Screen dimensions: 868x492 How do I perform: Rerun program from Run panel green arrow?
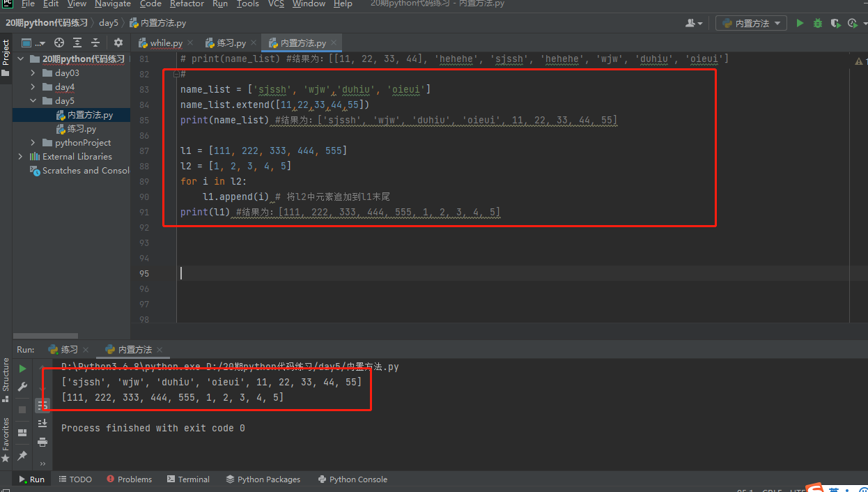pos(22,369)
